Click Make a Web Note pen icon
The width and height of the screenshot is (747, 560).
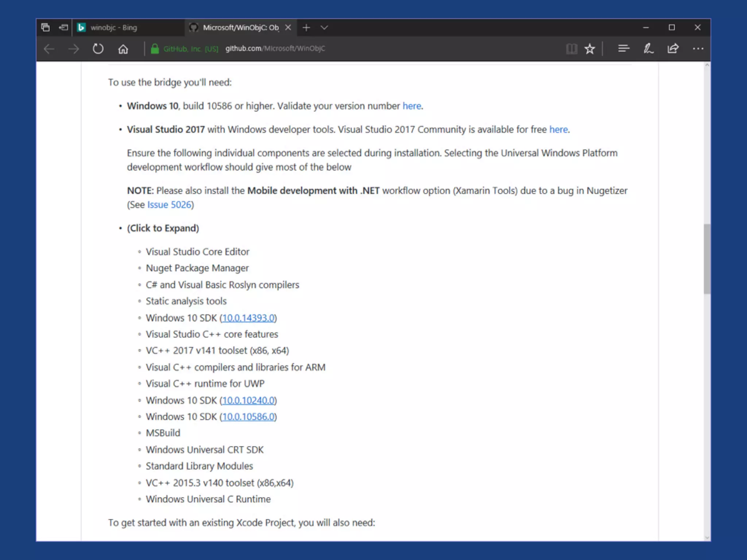tap(648, 49)
